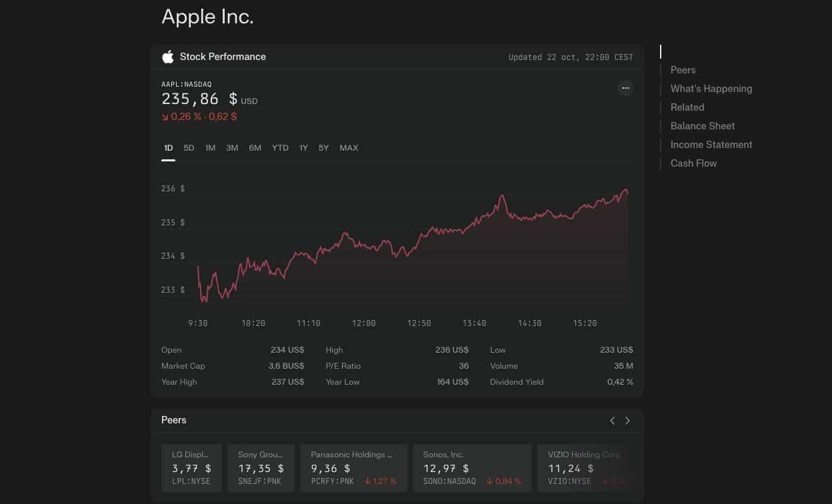Open the 1M chart view
The height and width of the screenshot is (504, 832).
(x=210, y=147)
